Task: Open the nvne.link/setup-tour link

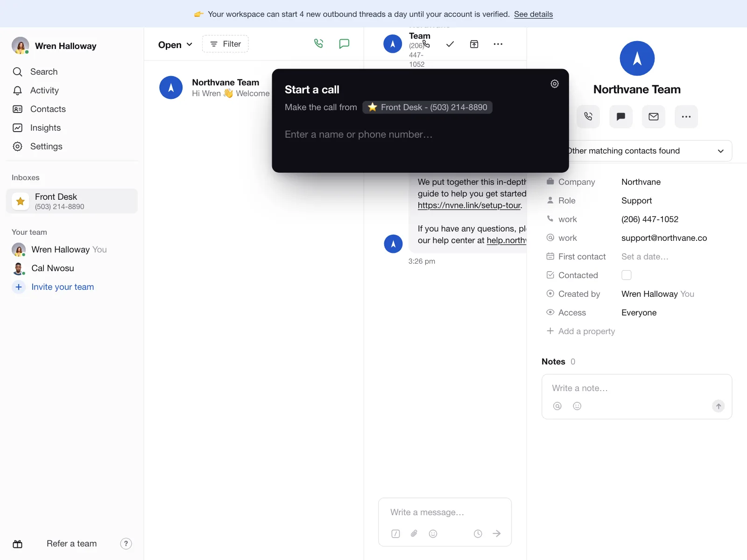Action: tap(469, 205)
